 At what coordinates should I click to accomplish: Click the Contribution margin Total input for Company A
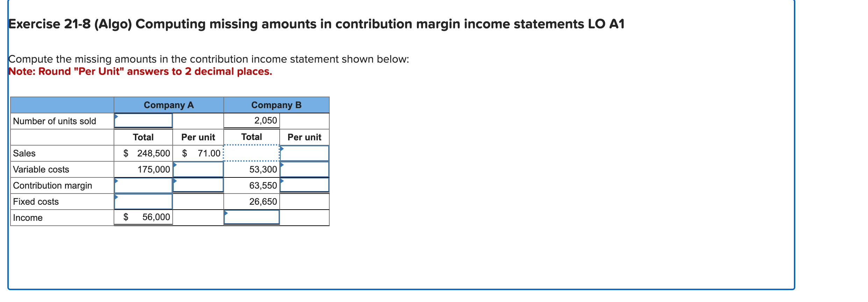click(x=143, y=185)
